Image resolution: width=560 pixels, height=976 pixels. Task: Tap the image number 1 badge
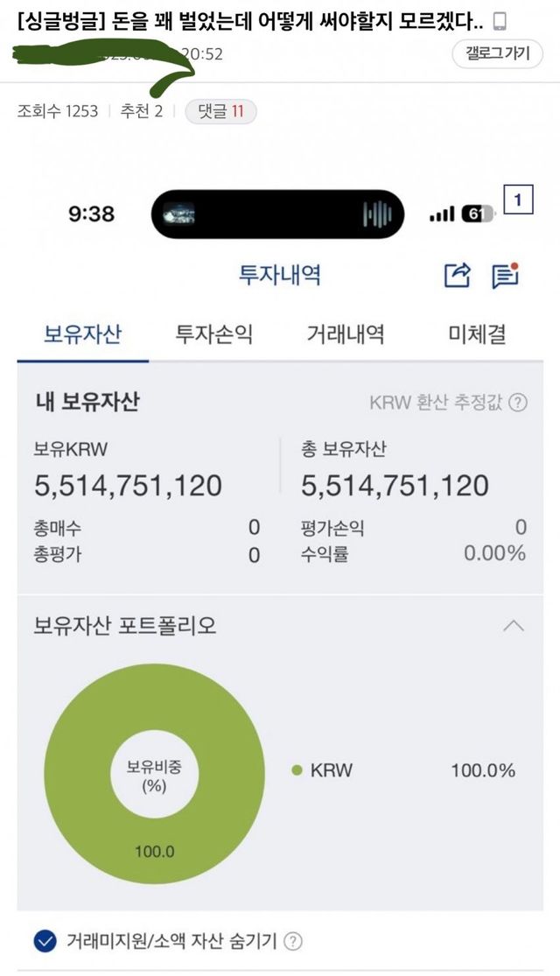pyautogui.click(x=517, y=200)
